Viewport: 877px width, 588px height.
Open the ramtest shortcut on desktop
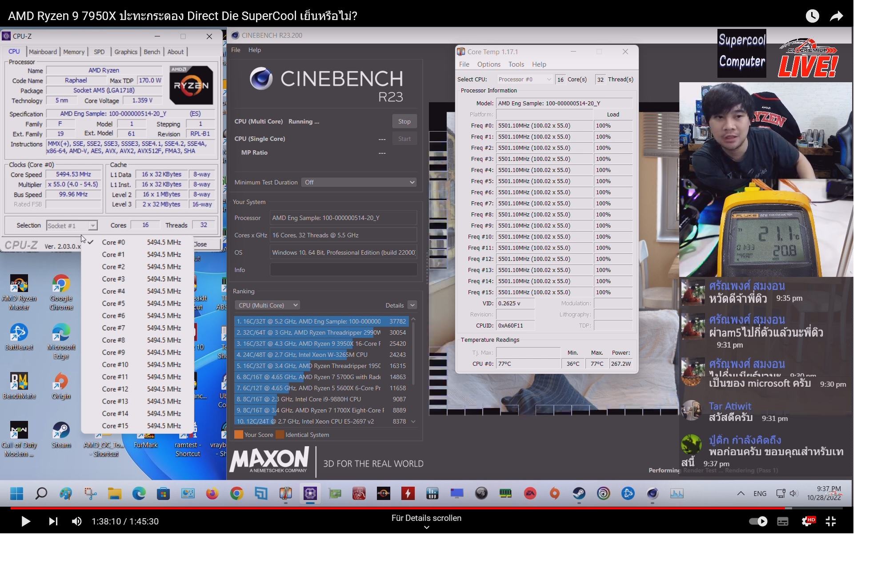point(188,440)
